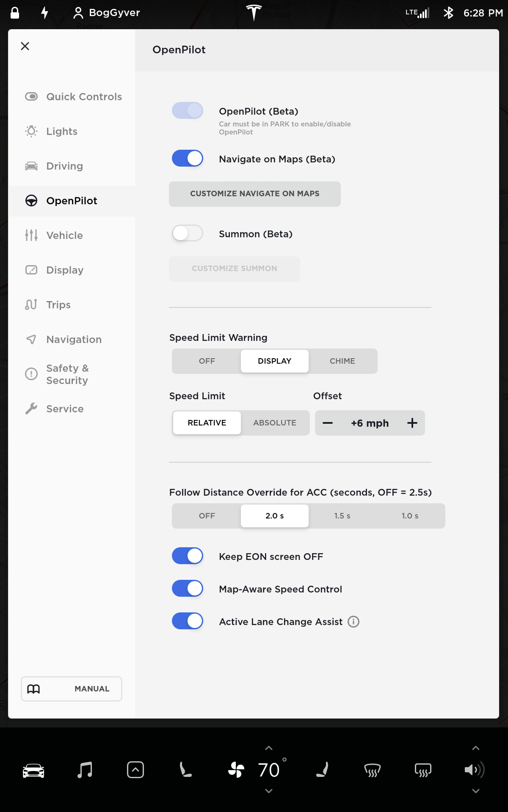Tap the car icon in bottom bar

pos(33,771)
